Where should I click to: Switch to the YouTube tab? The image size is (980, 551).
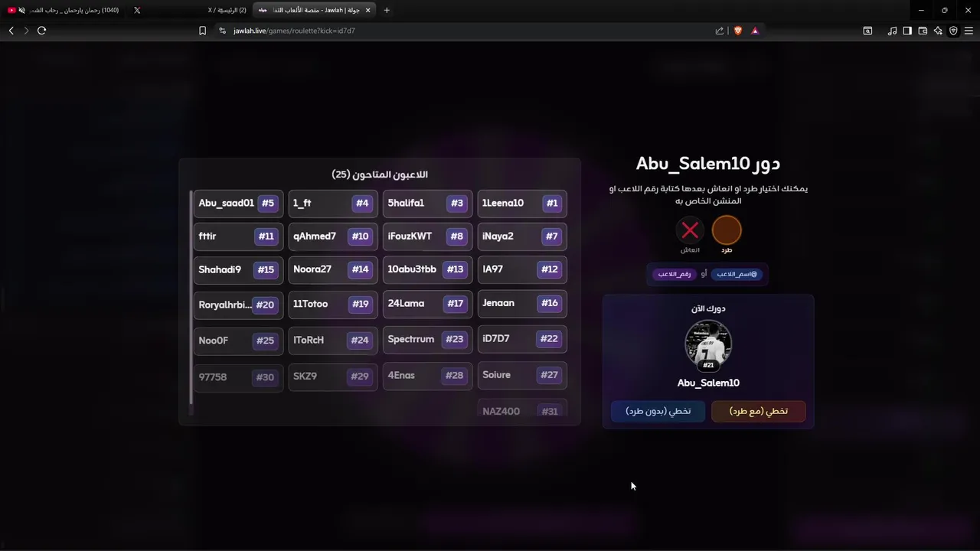[65, 10]
